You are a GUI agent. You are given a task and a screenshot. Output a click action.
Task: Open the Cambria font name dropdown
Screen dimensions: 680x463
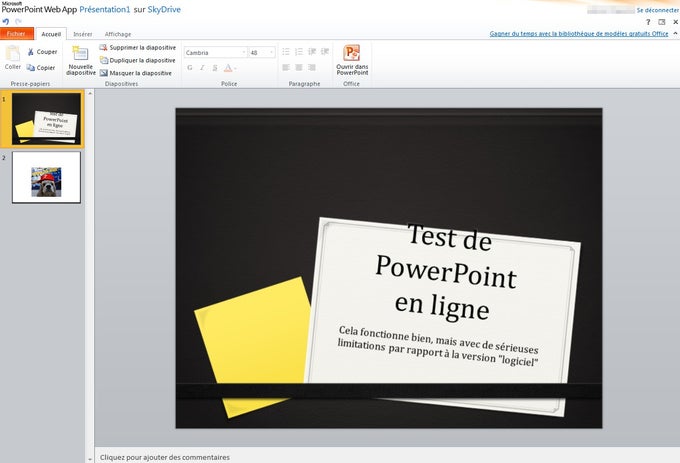coord(244,52)
